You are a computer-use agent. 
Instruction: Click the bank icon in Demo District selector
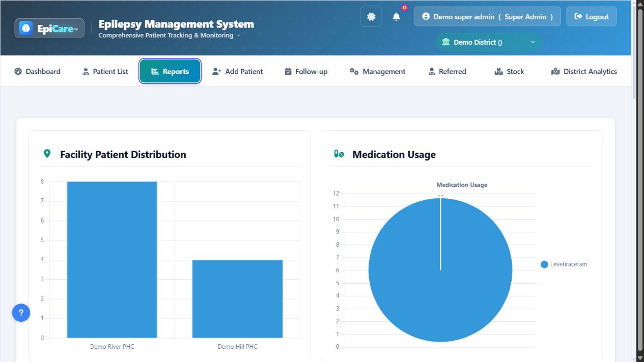[x=446, y=42]
